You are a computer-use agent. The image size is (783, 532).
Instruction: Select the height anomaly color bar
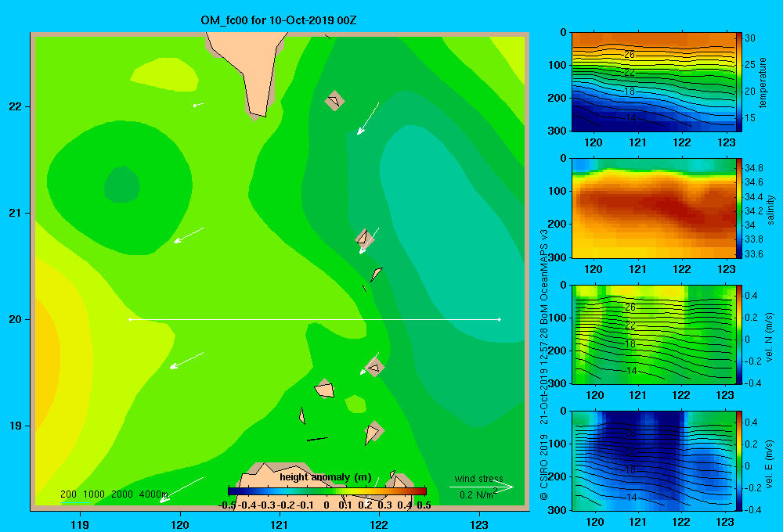pos(327,491)
